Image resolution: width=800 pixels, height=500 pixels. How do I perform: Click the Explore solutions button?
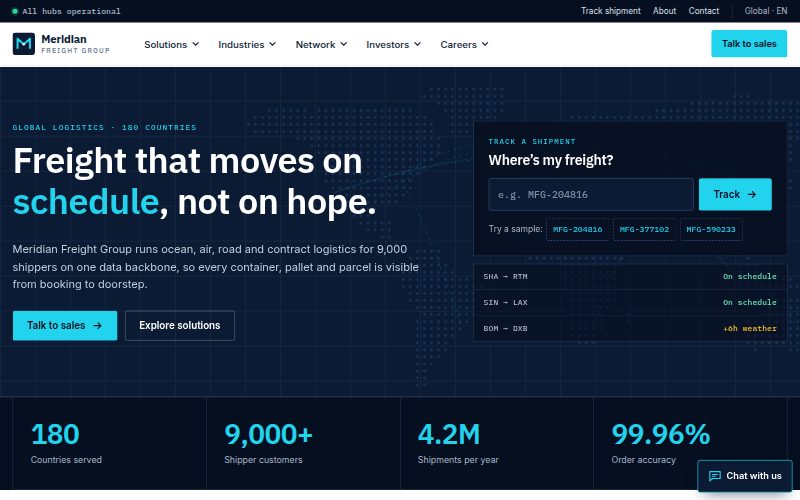tap(180, 326)
